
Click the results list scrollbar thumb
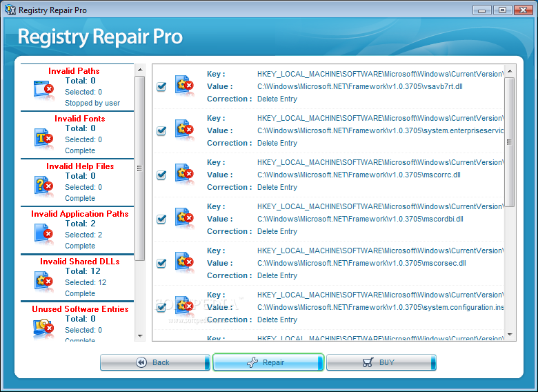[510, 142]
